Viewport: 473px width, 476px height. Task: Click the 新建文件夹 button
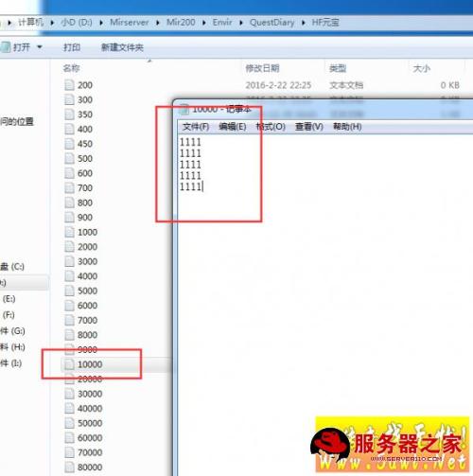(x=122, y=47)
